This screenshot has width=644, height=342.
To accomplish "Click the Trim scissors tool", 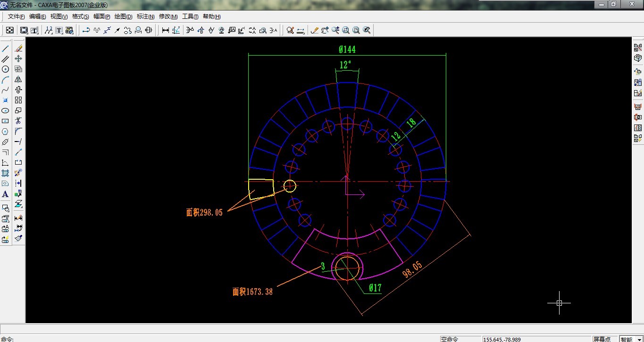I will tap(18, 121).
